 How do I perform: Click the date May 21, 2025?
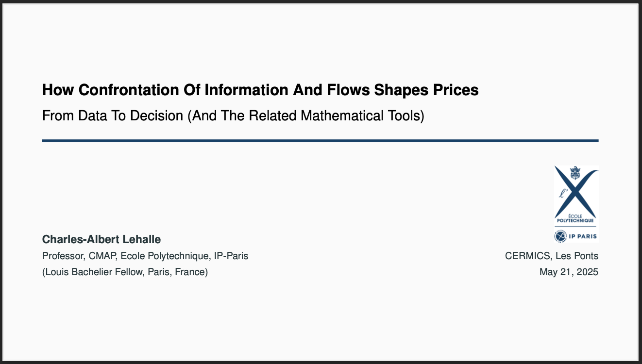click(x=569, y=272)
